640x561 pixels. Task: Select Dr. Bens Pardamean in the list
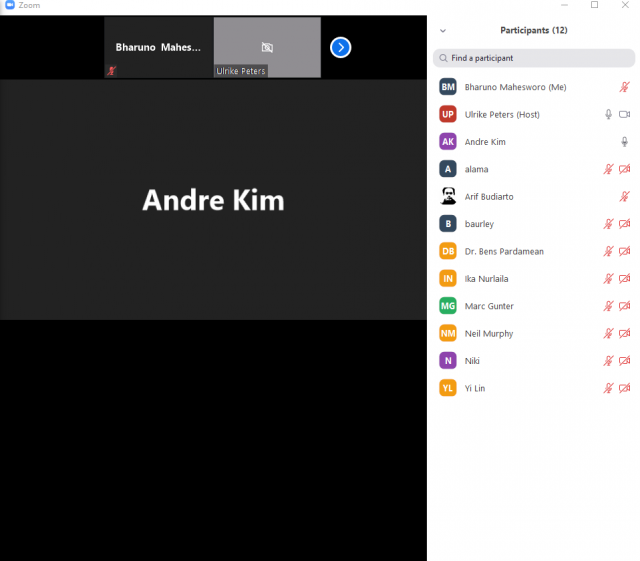pos(504,251)
